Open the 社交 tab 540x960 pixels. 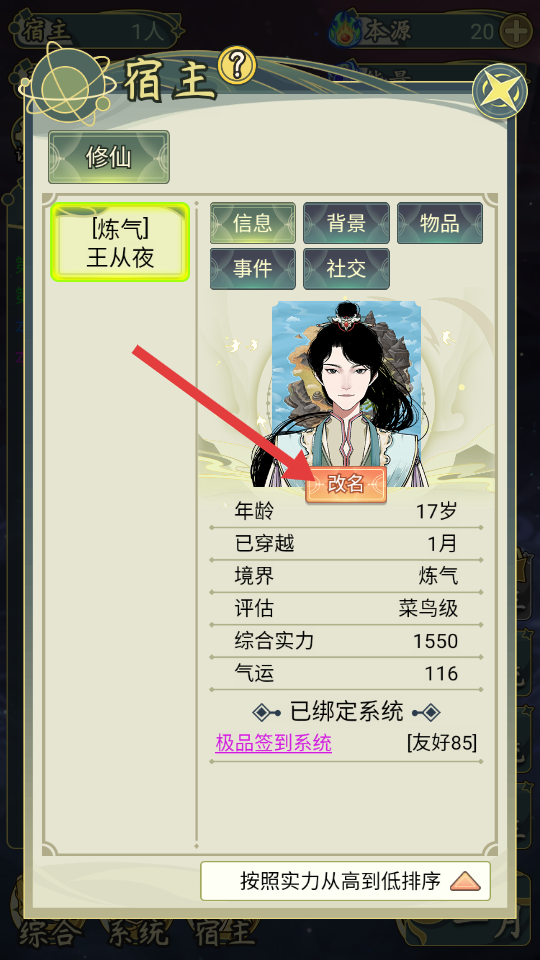[x=346, y=269]
